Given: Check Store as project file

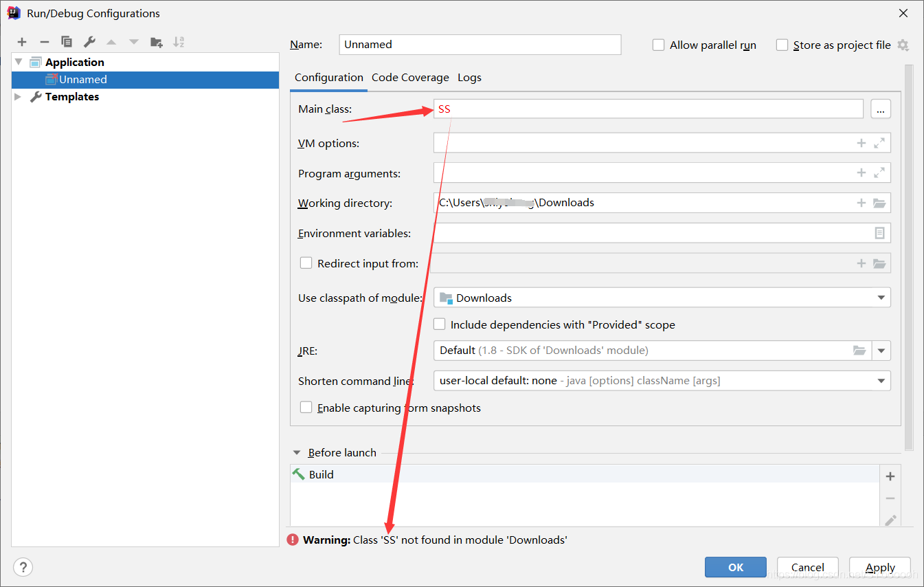Looking at the screenshot, I should (782, 45).
